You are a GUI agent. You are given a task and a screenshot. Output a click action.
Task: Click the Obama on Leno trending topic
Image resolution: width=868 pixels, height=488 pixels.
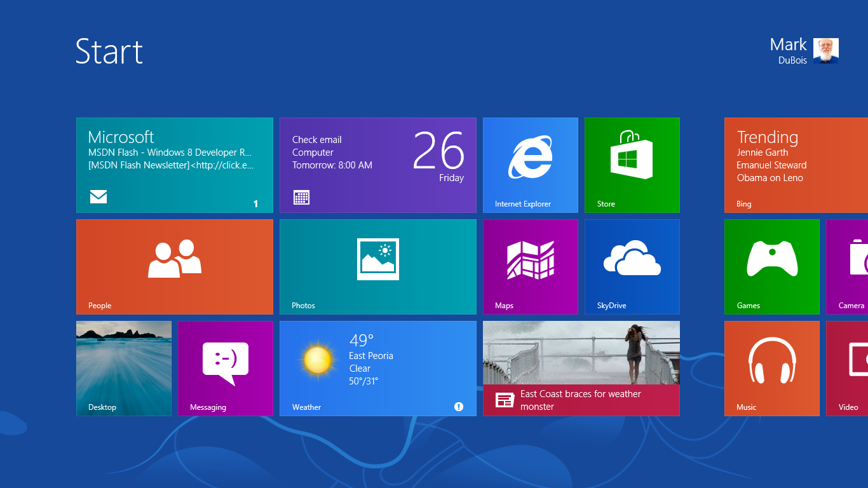tap(770, 178)
